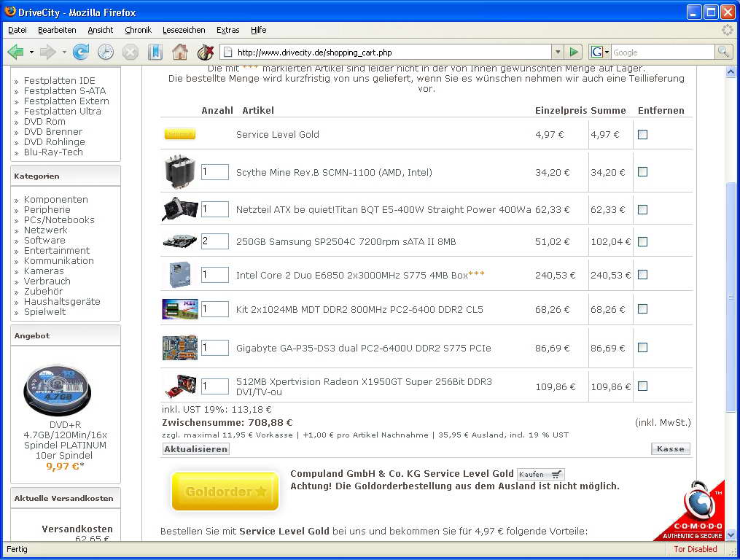Image resolution: width=740 pixels, height=560 pixels.
Task: Click the scrollbar down arrow
Action: 731,535
